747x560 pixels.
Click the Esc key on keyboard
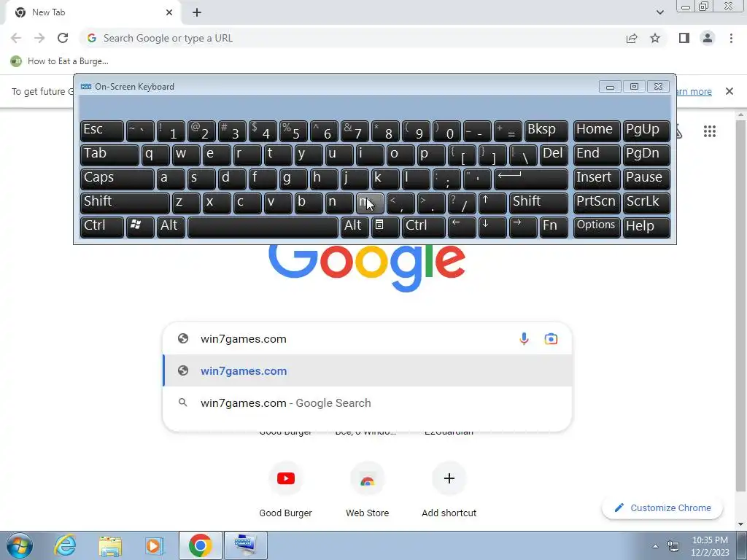click(x=102, y=131)
